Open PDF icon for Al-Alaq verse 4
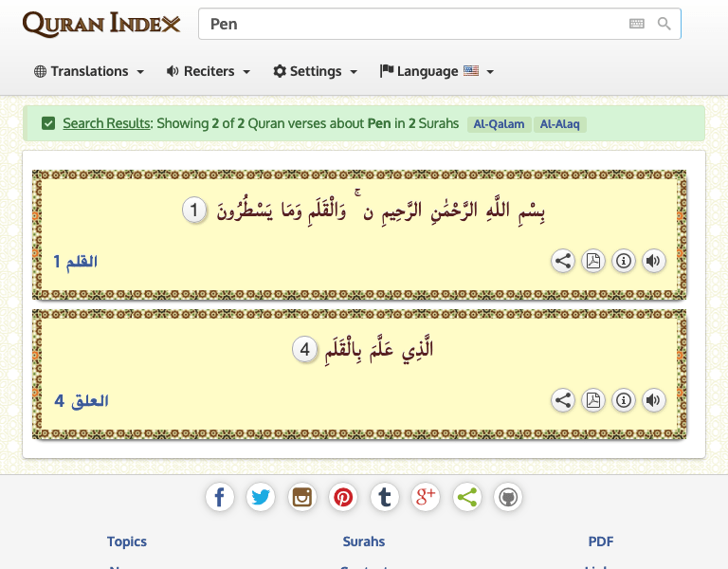Viewport: 728px width, 569px height. pyautogui.click(x=593, y=401)
